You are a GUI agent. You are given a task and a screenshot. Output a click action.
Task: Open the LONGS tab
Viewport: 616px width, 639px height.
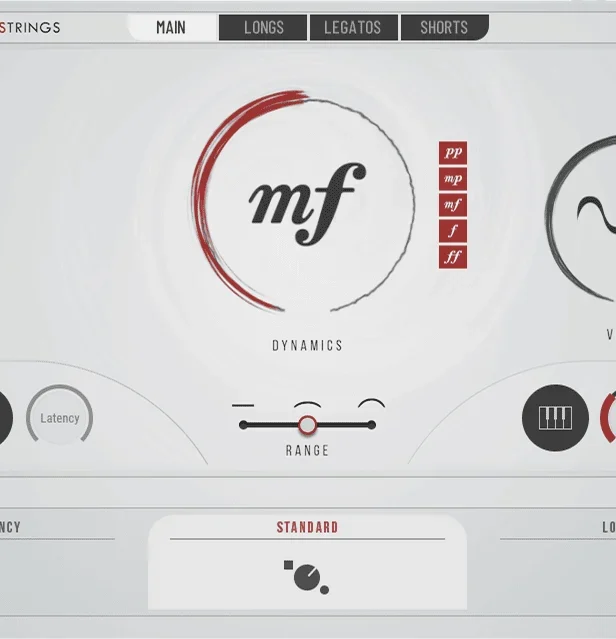263,27
